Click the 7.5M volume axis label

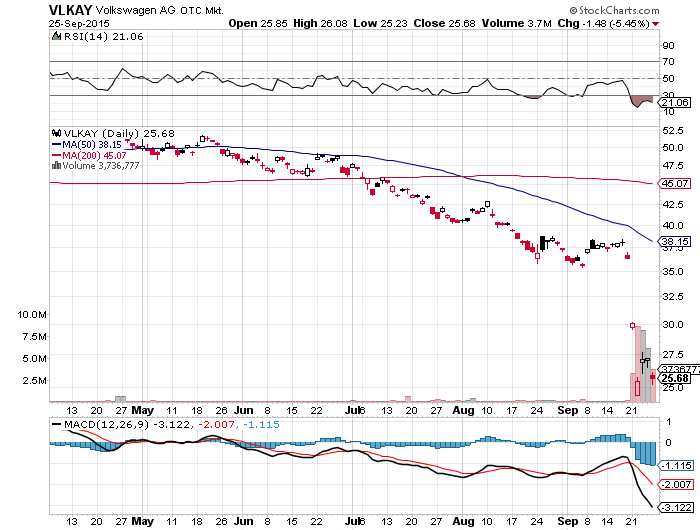coord(34,336)
